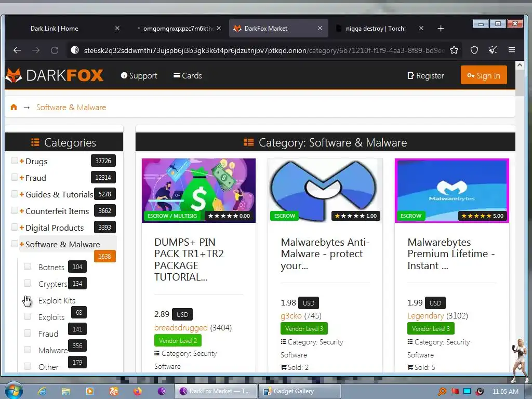Open Malwarebytes Premium Lifetime thumbnail

coord(451,190)
